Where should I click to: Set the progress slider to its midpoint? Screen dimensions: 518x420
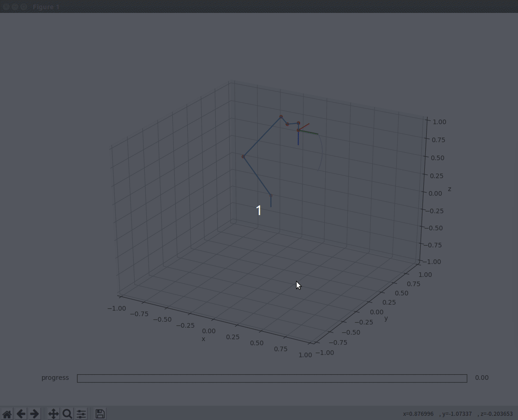pyautogui.click(x=272, y=378)
